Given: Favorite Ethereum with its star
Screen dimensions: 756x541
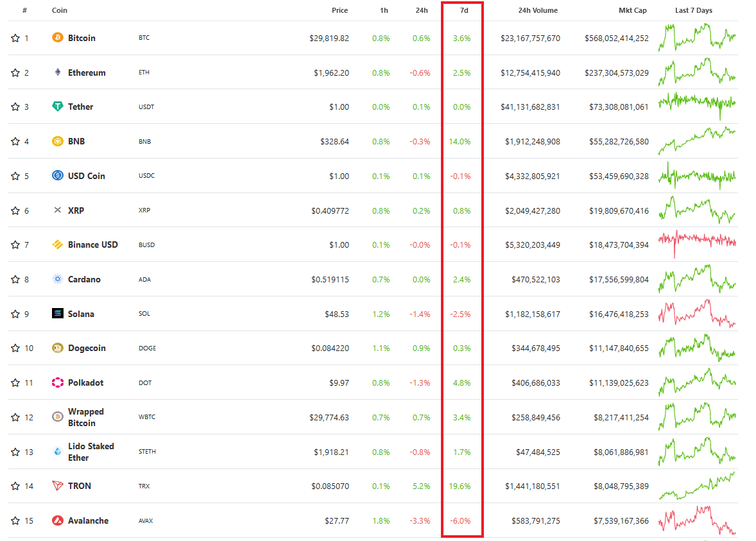Looking at the screenshot, I should 15,73.
